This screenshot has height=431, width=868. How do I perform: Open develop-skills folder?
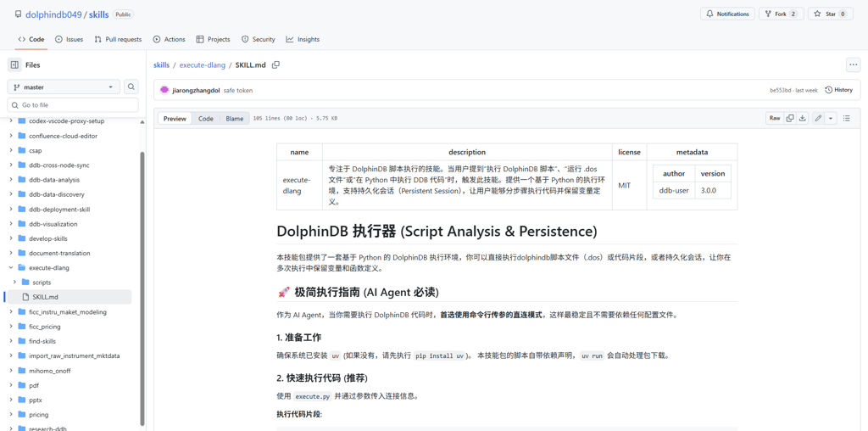click(x=48, y=238)
